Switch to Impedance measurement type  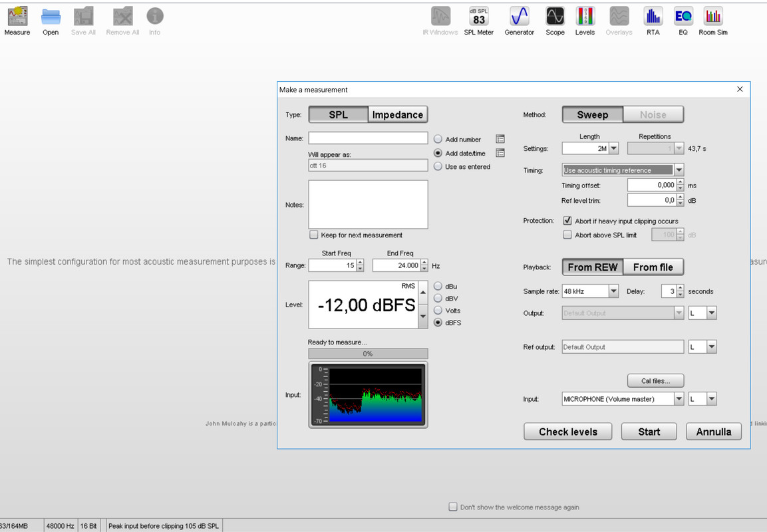(398, 114)
